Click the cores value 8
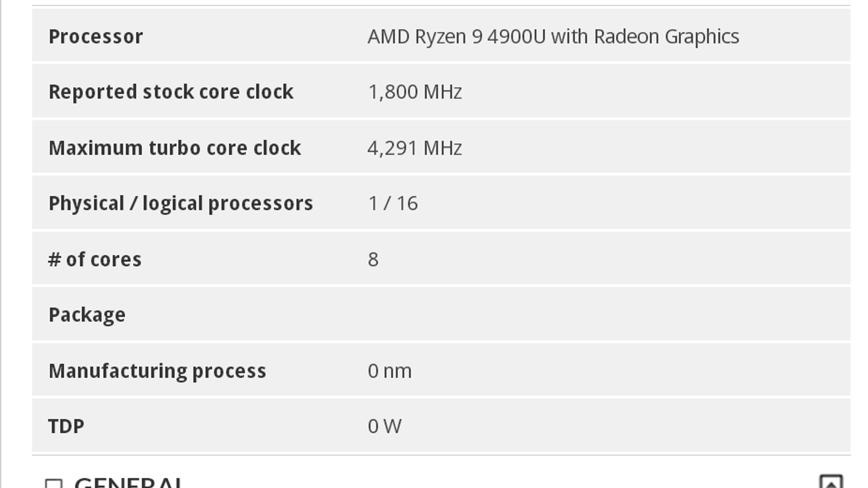Screen dimensions: 868x488 373,260
